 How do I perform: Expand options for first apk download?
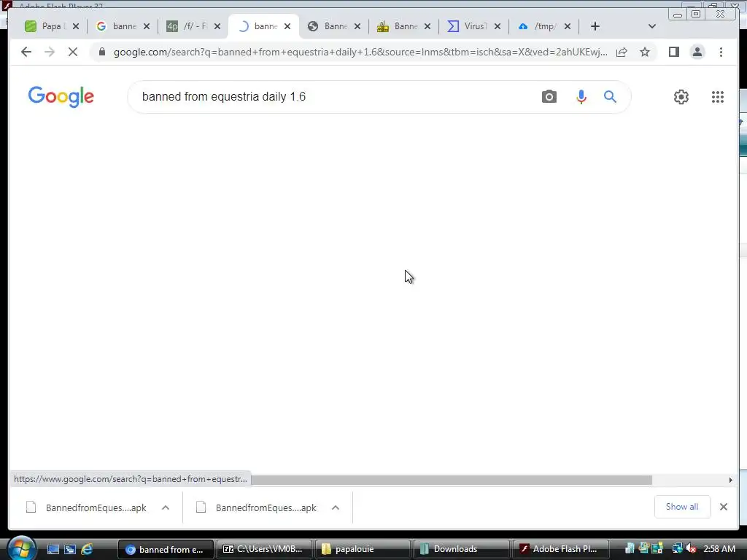click(x=166, y=507)
